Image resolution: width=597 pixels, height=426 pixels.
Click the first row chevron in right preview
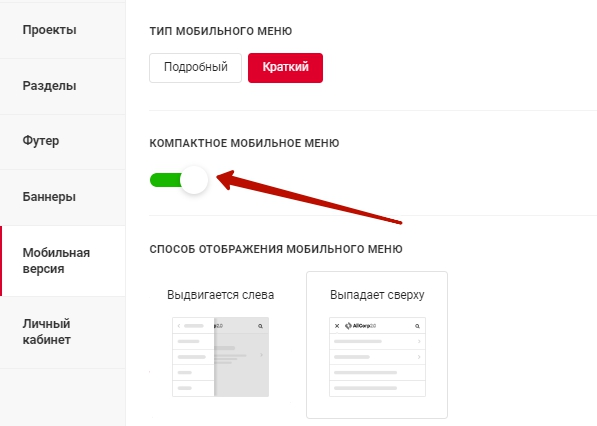coord(419,341)
